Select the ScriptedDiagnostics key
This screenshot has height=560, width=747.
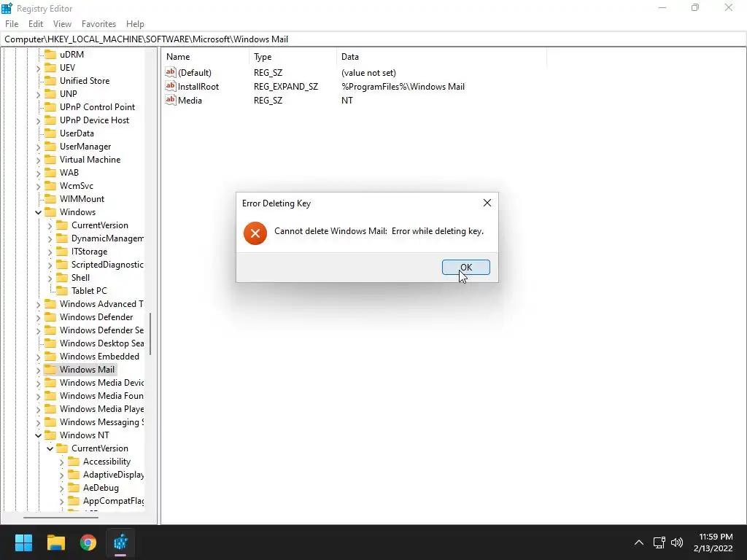(107, 264)
